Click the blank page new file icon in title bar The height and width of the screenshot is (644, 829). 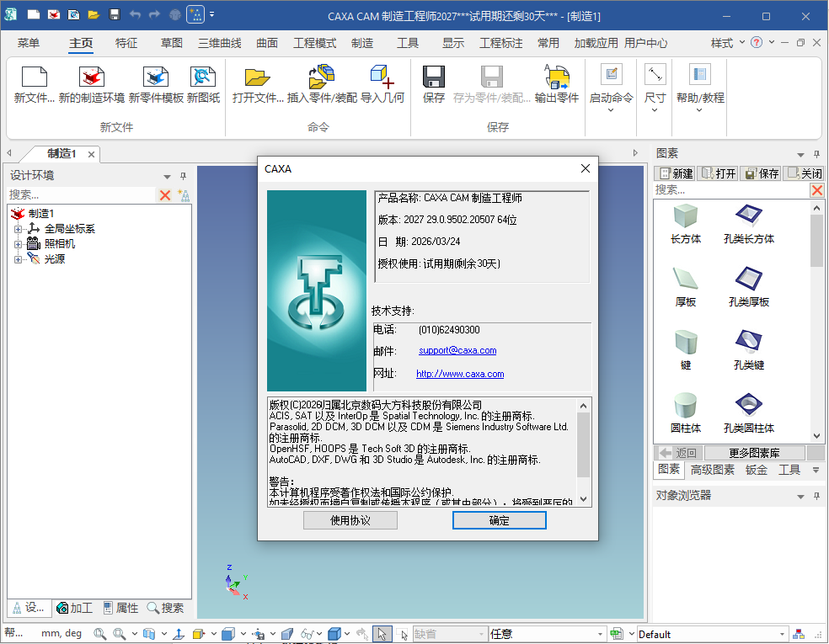pos(34,15)
